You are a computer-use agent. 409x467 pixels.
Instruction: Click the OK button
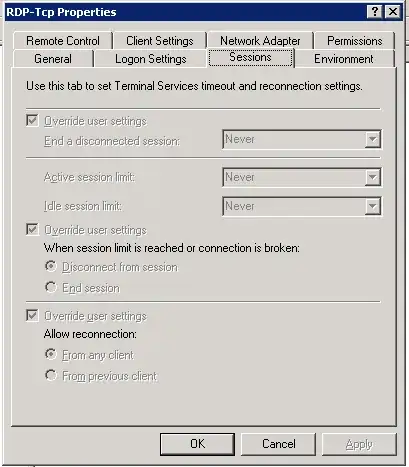click(197, 444)
